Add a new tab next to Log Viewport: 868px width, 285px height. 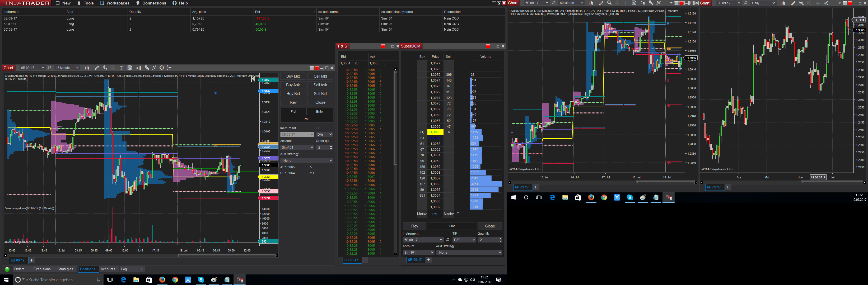(142, 269)
